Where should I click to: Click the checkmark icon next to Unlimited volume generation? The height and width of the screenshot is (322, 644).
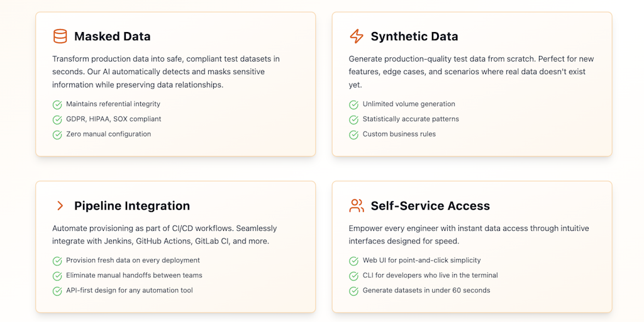click(x=354, y=104)
